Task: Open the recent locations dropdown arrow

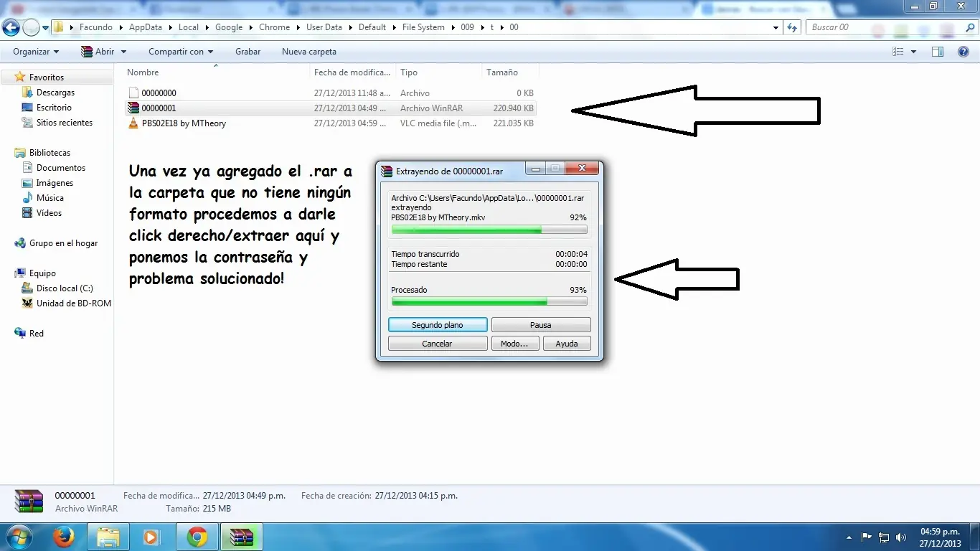Action: point(45,28)
